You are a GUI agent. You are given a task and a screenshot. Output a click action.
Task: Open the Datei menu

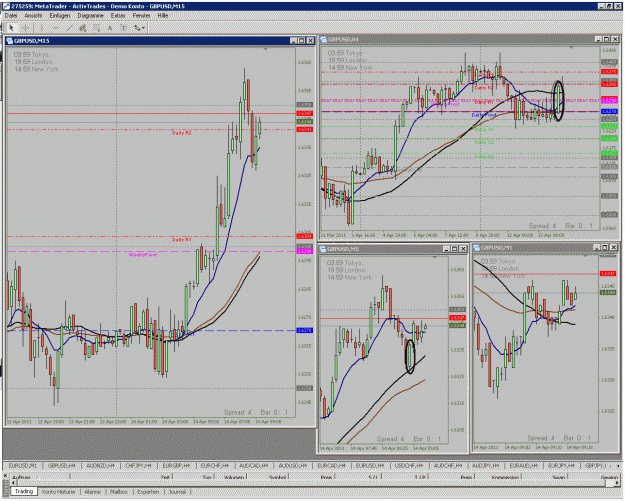click(11, 16)
